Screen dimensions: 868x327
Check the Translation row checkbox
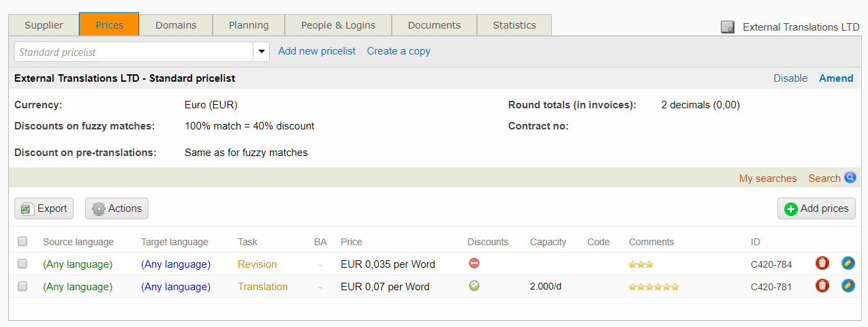pos(22,287)
